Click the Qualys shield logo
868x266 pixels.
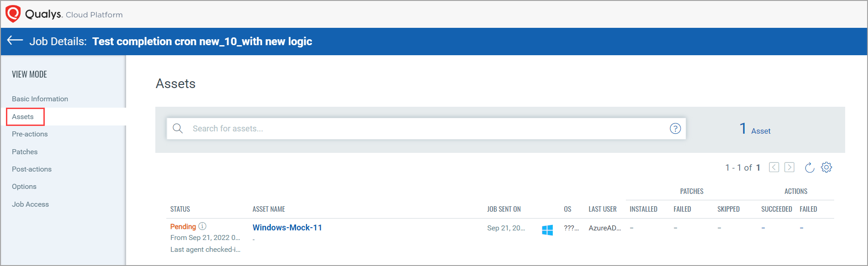click(x=13, y=14)
